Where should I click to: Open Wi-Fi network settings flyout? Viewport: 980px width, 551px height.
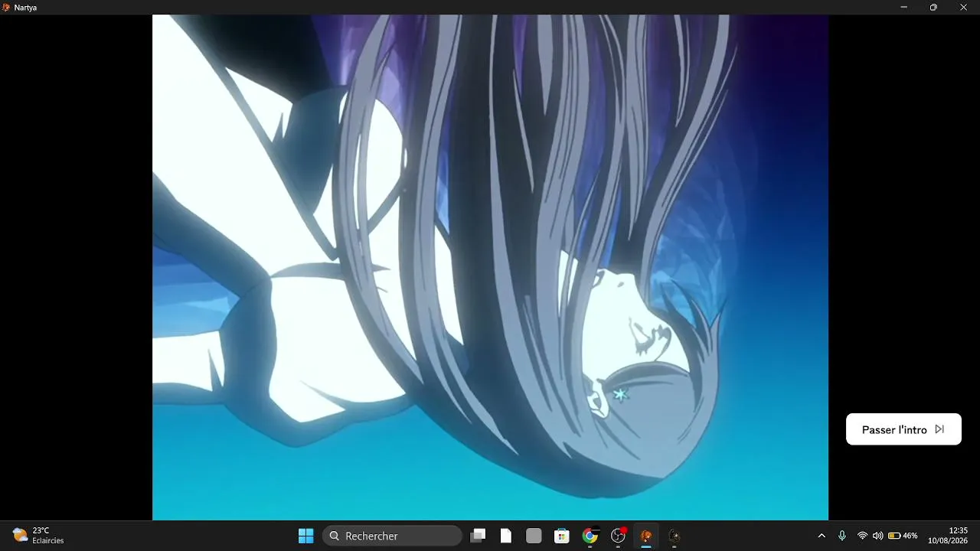point(862,536)
